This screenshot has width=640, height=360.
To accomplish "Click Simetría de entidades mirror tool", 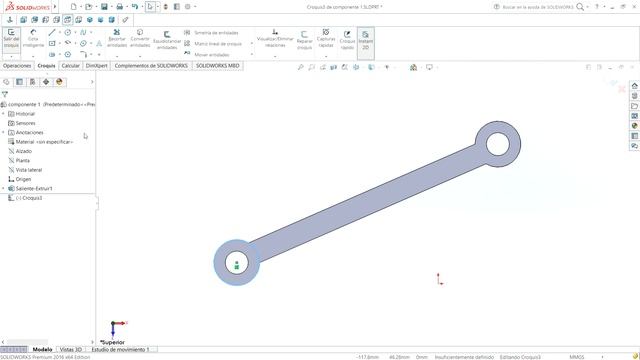I will 211,33.
